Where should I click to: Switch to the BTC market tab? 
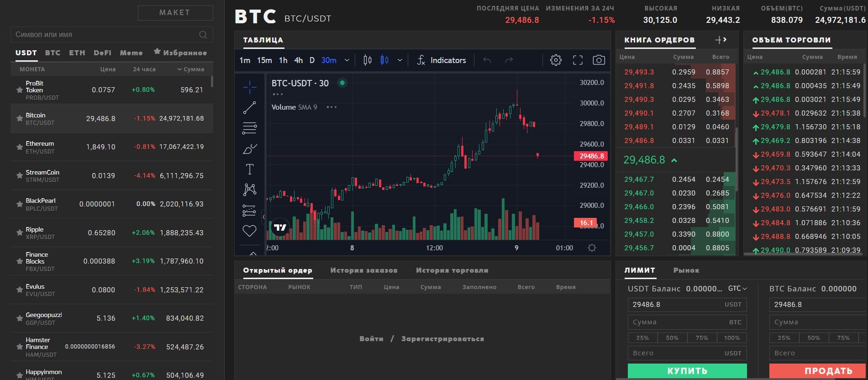coord(53,53)
